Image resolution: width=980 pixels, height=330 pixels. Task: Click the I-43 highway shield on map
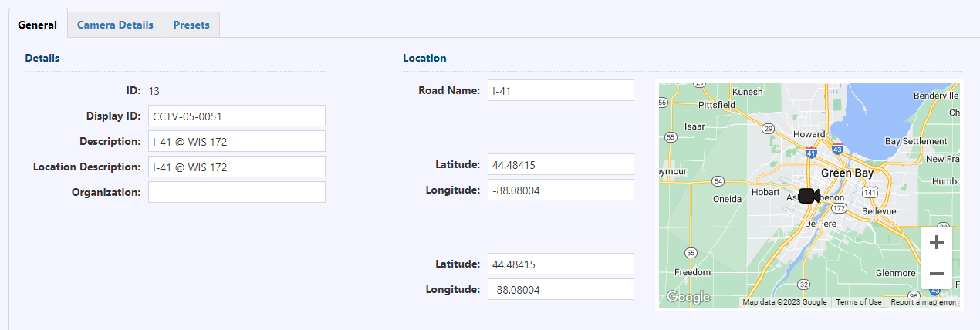tap(836, 149)
